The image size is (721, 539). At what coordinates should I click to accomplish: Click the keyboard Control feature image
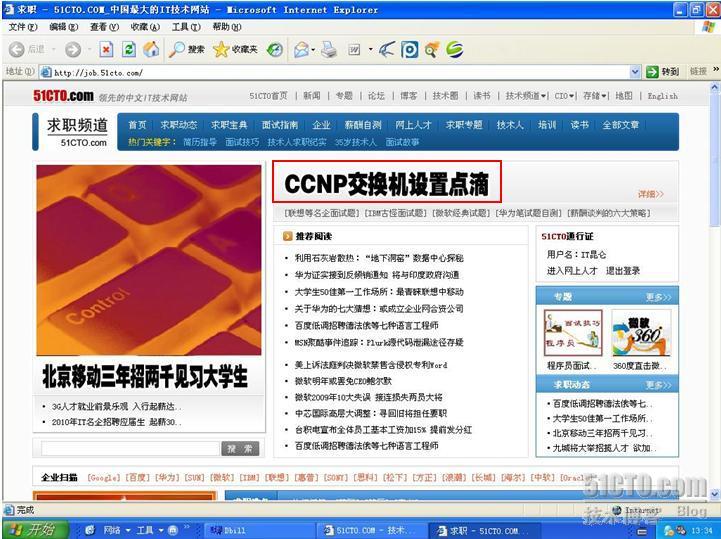point(149,260)
